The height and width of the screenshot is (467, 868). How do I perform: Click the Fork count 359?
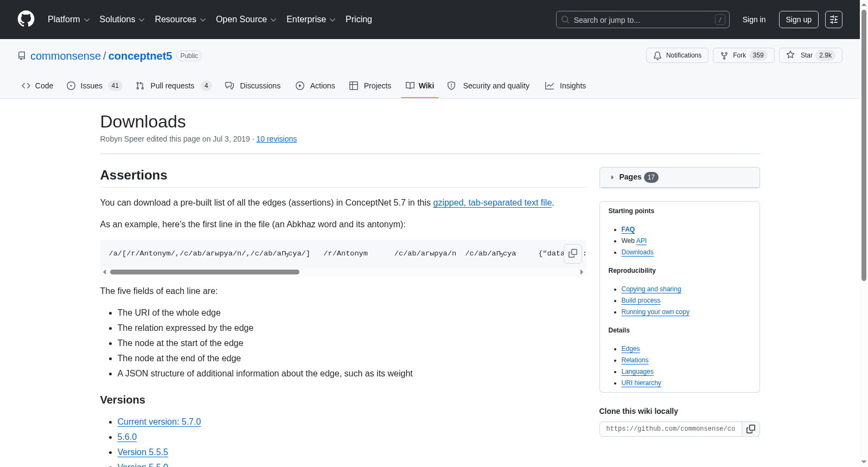pyautogui.click(x=758, y=55)
